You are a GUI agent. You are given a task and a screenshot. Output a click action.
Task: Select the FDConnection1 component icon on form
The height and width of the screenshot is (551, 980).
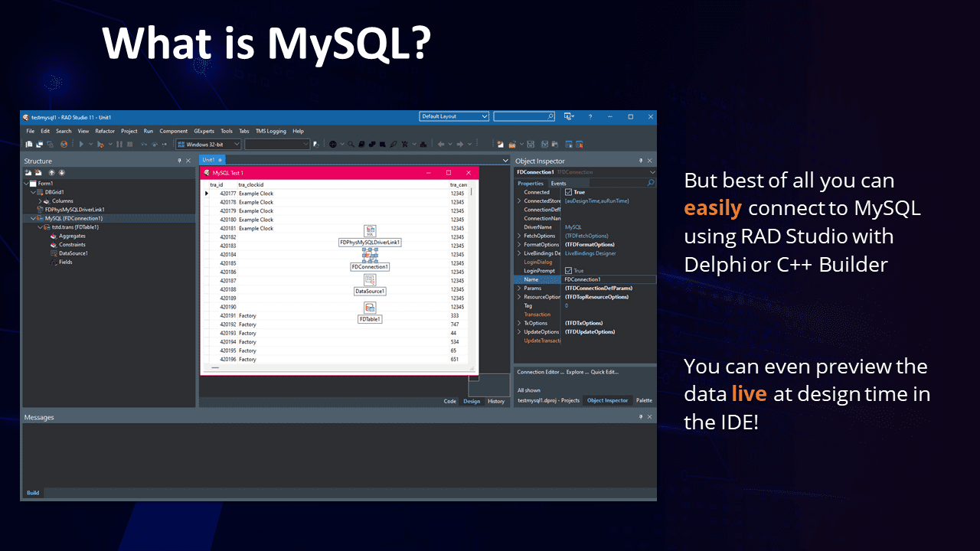370,255
